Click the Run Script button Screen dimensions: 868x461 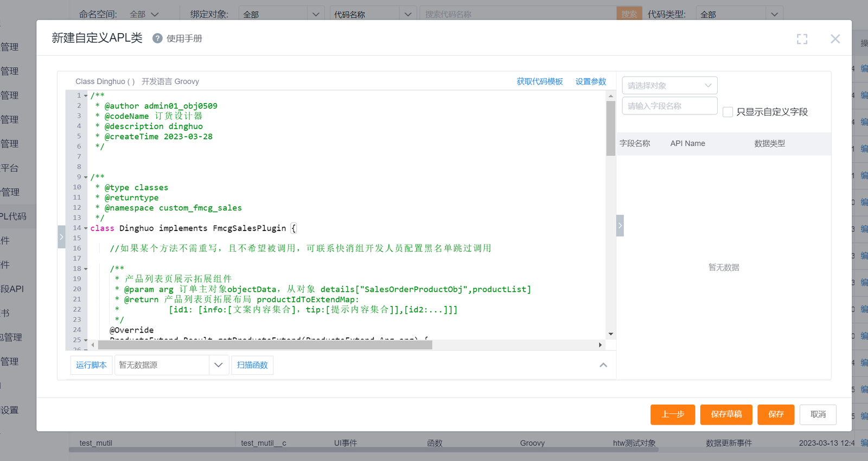coord(91,365)
